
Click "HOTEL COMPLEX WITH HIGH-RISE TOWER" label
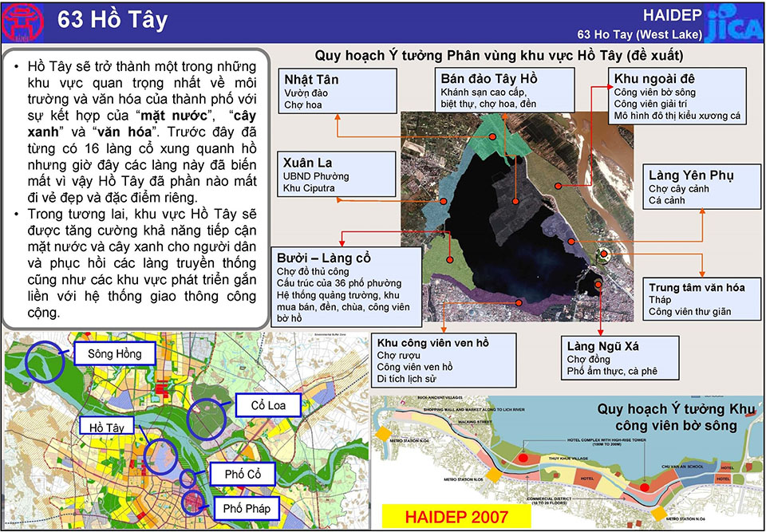coord(606,442)
